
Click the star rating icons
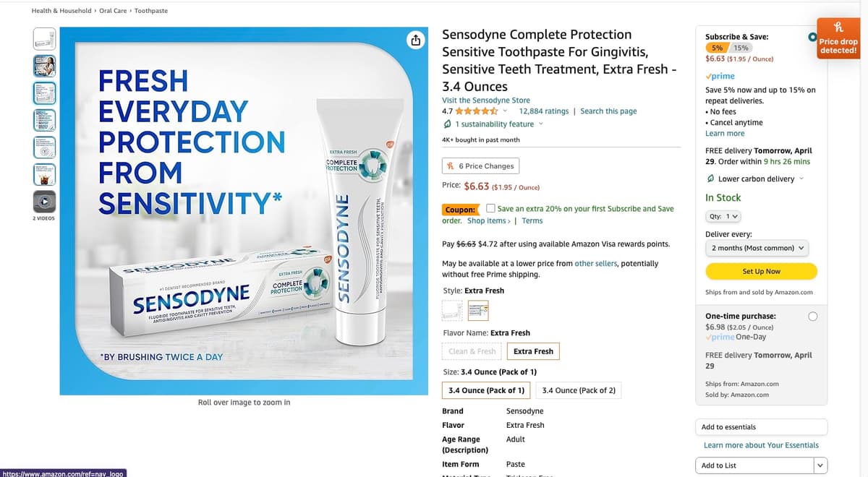(476, 111)
